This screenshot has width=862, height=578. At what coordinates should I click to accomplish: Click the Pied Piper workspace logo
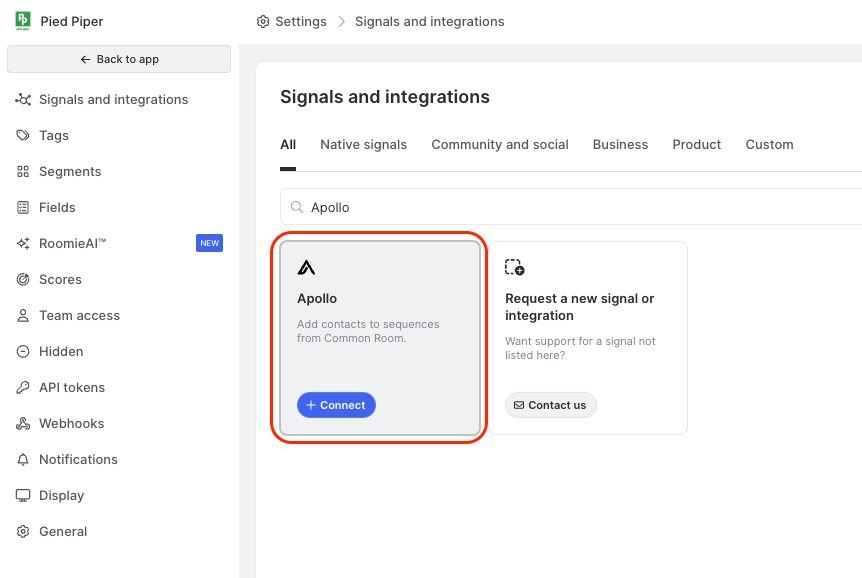(x=23, y=21)
